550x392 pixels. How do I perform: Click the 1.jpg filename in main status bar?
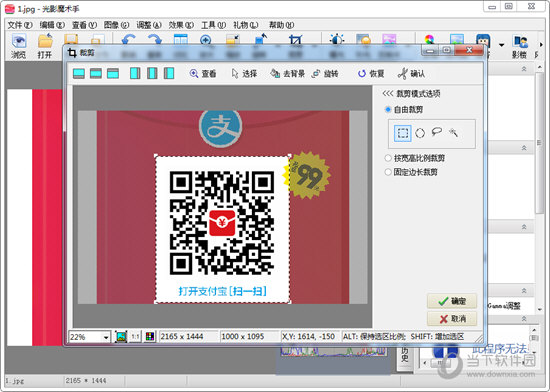click(x=15, y=380)
